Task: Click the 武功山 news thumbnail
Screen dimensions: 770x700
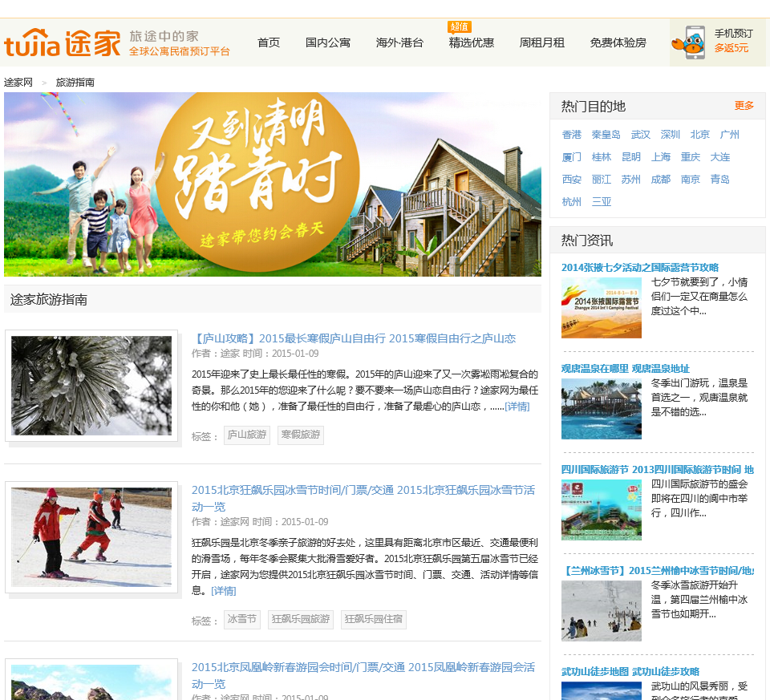Action: (x=602, y=690)
